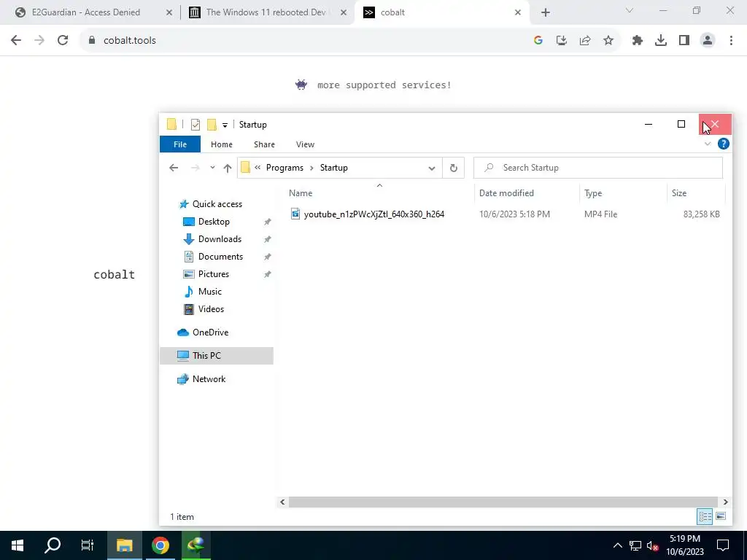Open the File menu in Explorer
The height and width of the screenshot is (560, 747).
180,144
